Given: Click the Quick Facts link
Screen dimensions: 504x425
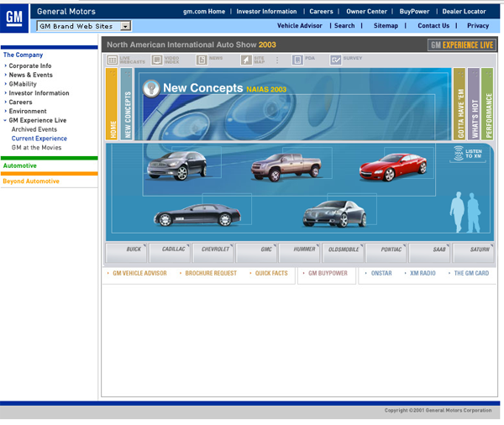Looking at the screenshot, I should (271, 273).
